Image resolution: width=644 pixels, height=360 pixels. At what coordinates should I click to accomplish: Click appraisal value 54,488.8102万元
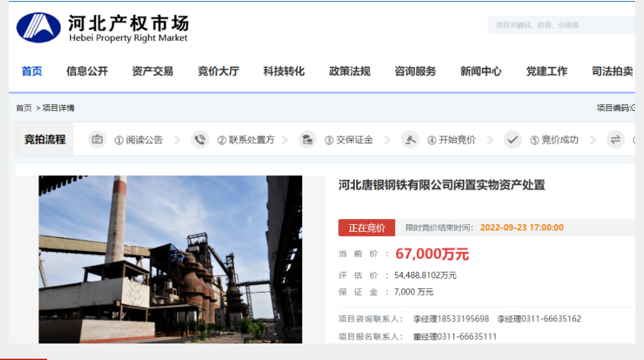click(x=426, y=276)
